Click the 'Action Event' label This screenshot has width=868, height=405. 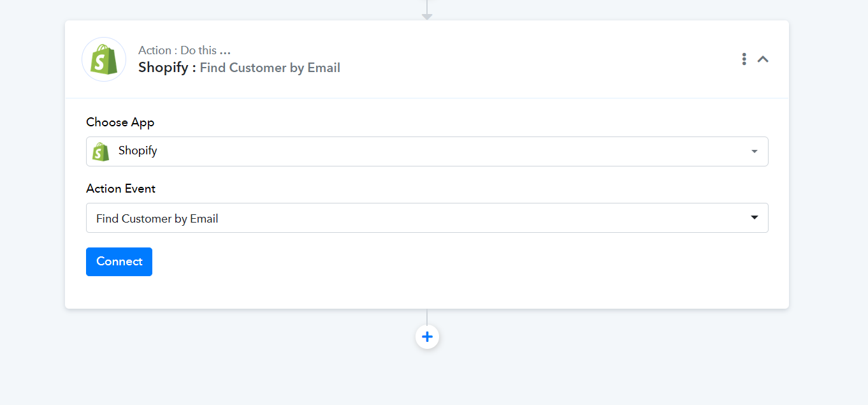(x=121, y=189)
